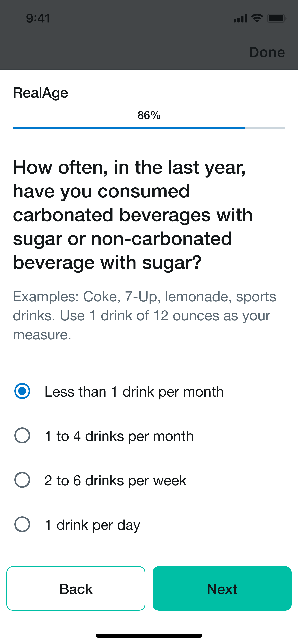Screen dimensions: 298x644
Task: Tap the sugary beverages question heading
Action: pos(133,215)
